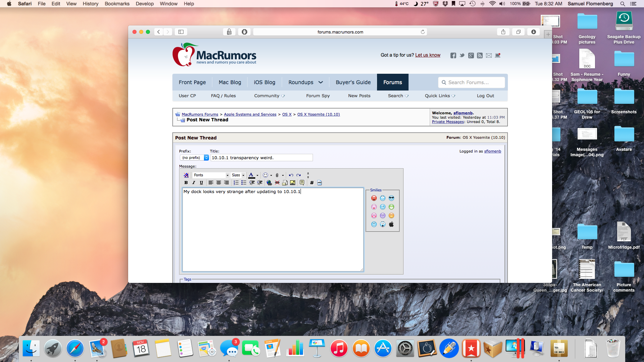
Task: Redo the last edit in editor
Action: coord(299,175)
